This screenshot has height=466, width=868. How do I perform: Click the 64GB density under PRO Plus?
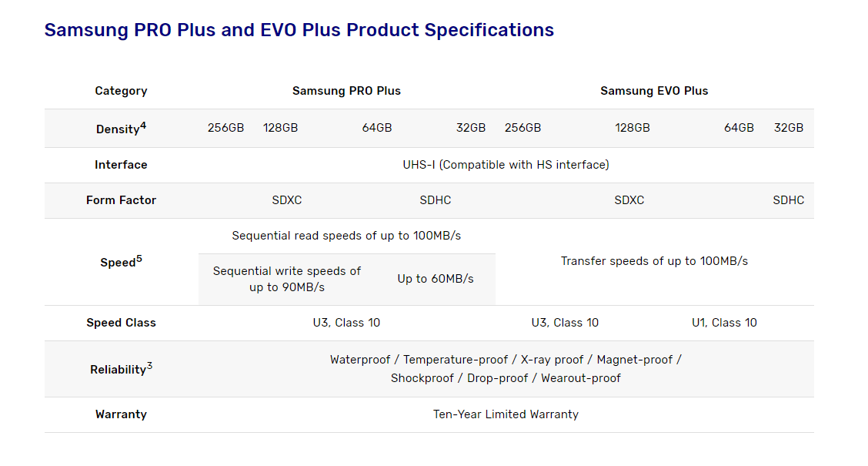[x=377, y=128]
